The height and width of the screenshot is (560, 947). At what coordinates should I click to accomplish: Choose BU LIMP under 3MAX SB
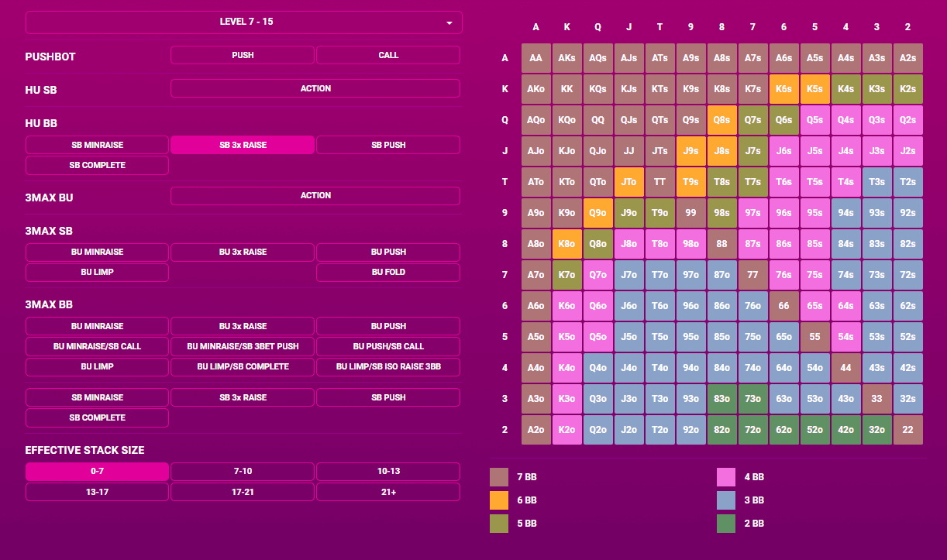97,272
